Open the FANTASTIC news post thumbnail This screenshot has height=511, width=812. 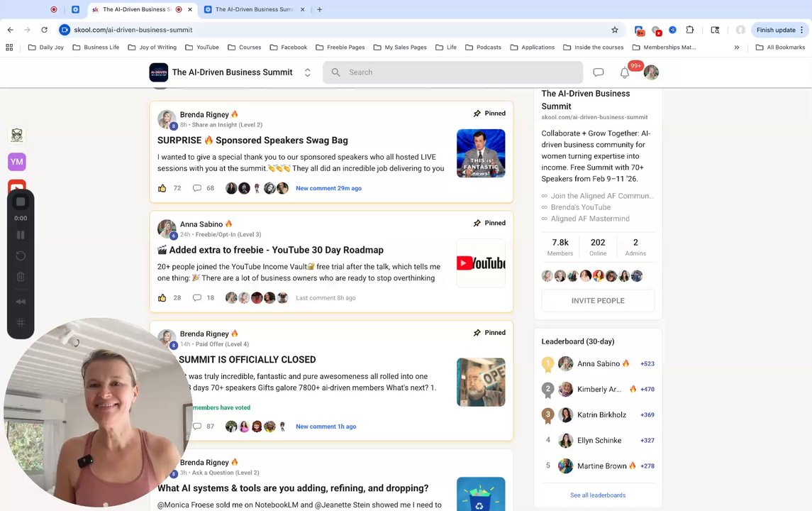coord(481,153)
